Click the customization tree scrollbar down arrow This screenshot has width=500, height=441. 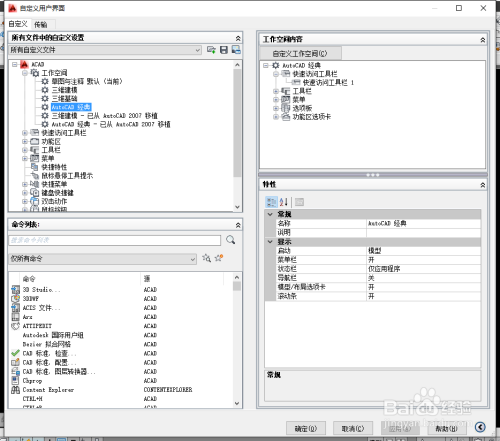point(237,207)
